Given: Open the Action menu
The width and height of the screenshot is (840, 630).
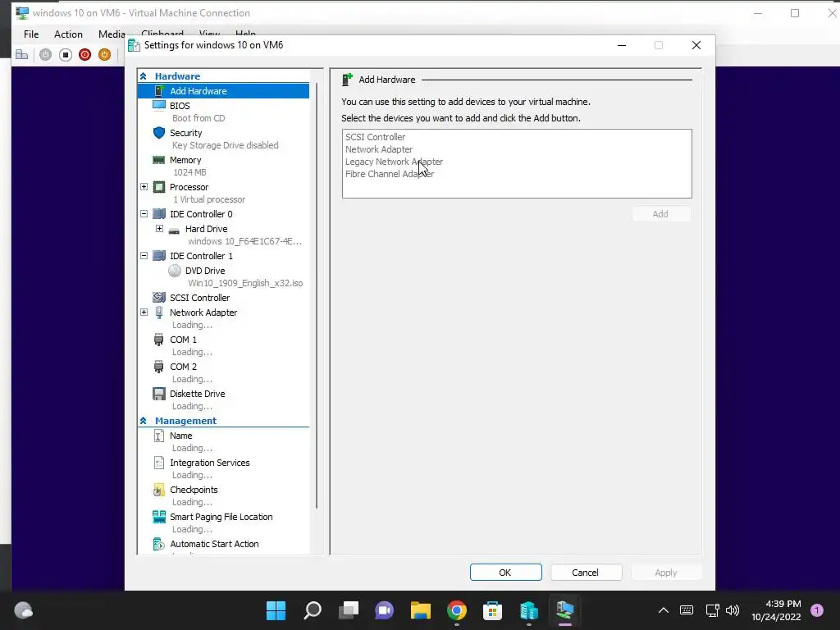Looking at the screenshot, I should click(x=68, y=34).
